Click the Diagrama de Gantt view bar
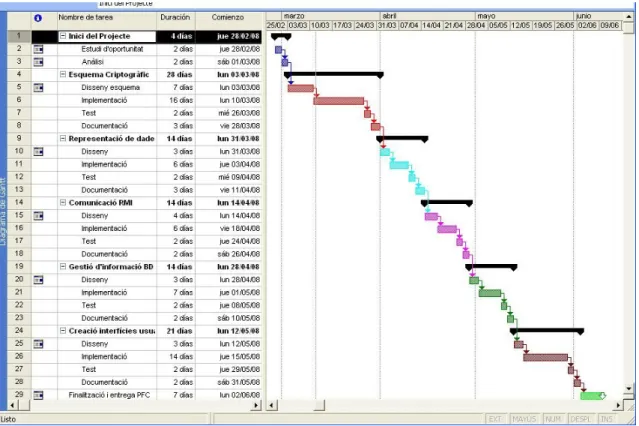639x426 pixels. coord(3,211)
